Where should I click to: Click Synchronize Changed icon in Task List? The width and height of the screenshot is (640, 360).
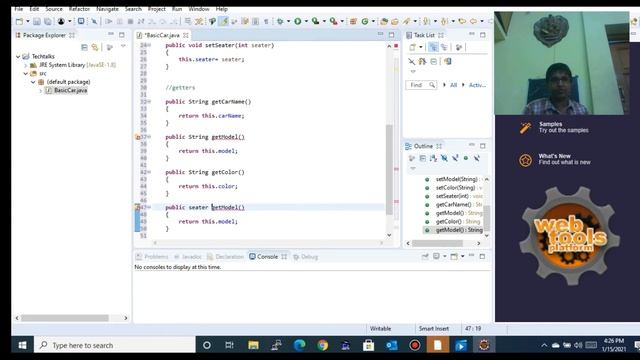[x=448, y=62]
